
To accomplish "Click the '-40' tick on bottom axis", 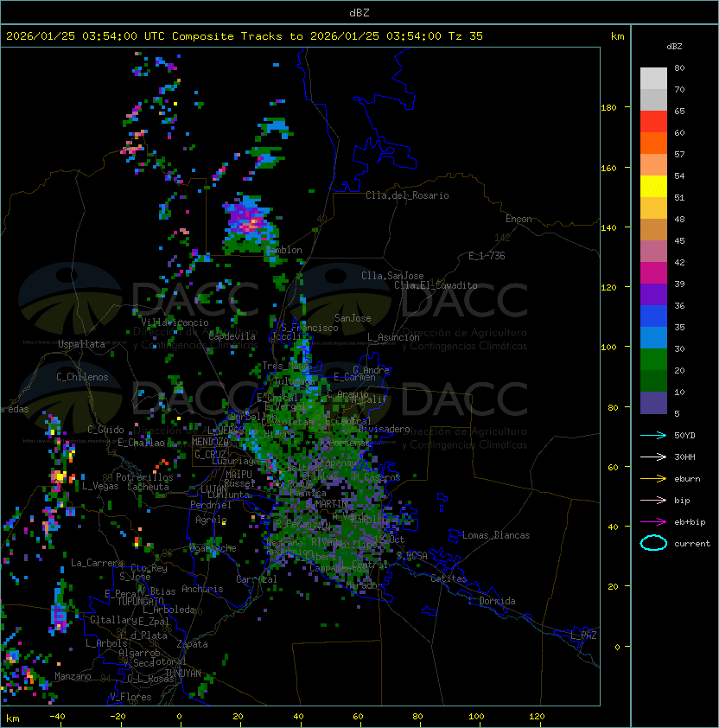I will coord(57,717).
